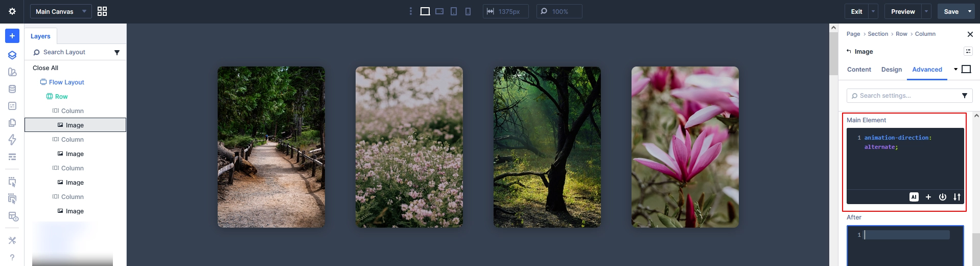This screenshot has height=266, width=980.
Task: Click Row in the breadcrumb
Action: [x=901, y=34]
